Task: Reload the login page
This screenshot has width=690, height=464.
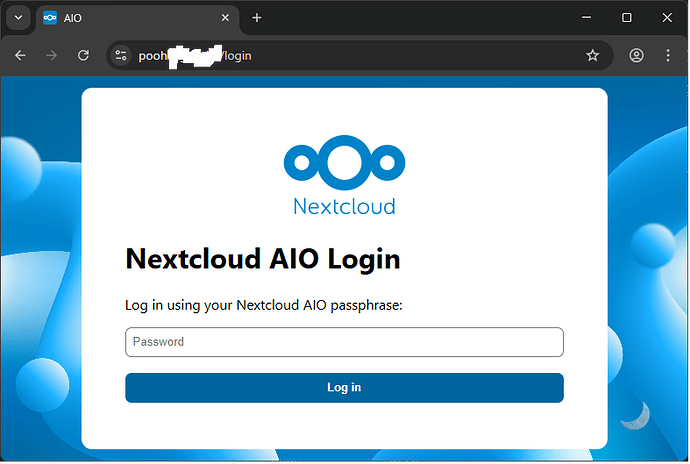Action: 83,55
